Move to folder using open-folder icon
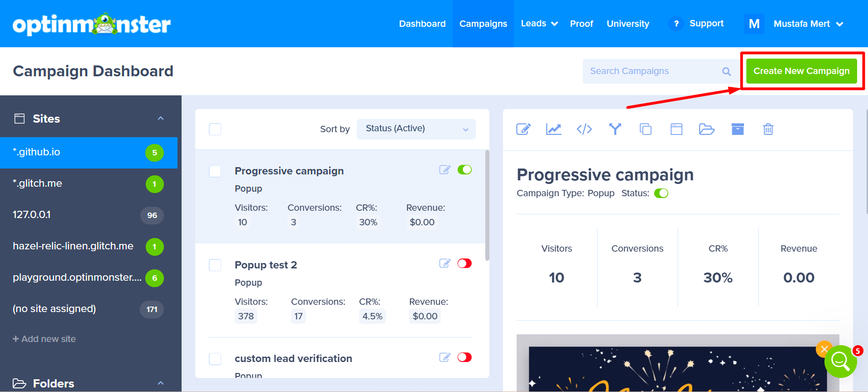Screen dimensions: 868x392 (707, 129)
